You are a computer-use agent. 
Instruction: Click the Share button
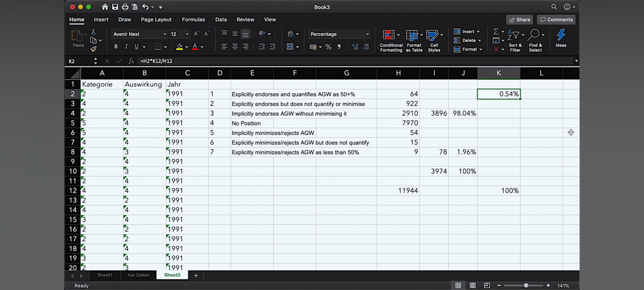(x=519, y=20)
